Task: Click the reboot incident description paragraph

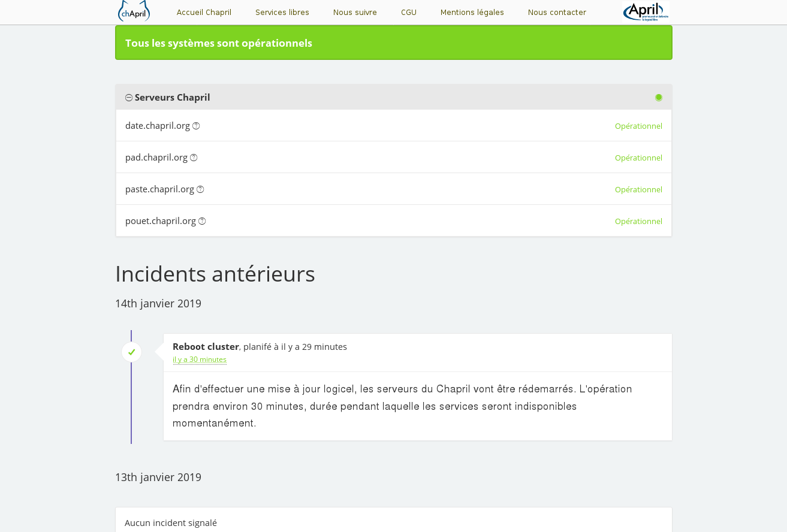Action: click(402, 406)
